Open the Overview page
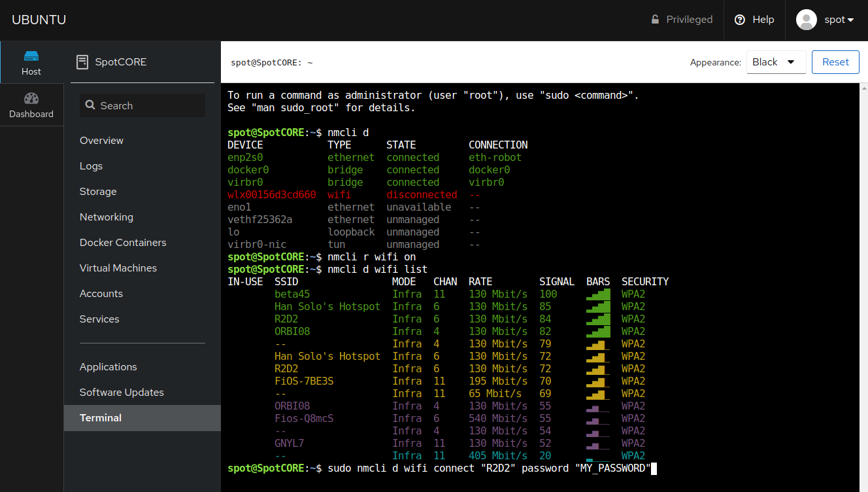Screen dimensions: 868x492 [101, 140]
